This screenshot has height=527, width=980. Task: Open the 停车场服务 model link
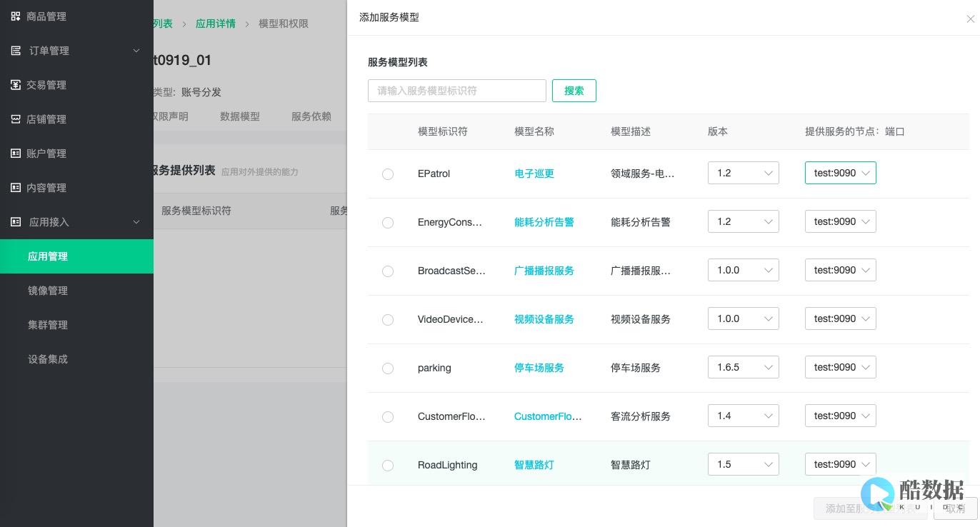coord(539,368)
